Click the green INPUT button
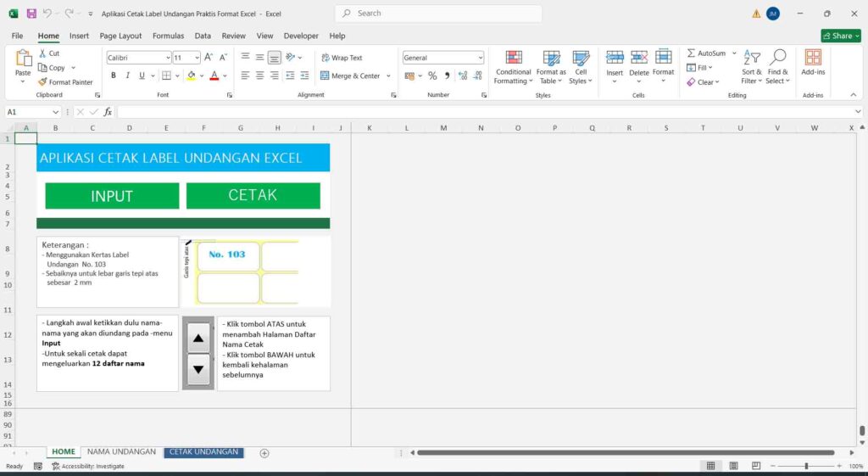The image size is (868, 476). pos(112,196)
